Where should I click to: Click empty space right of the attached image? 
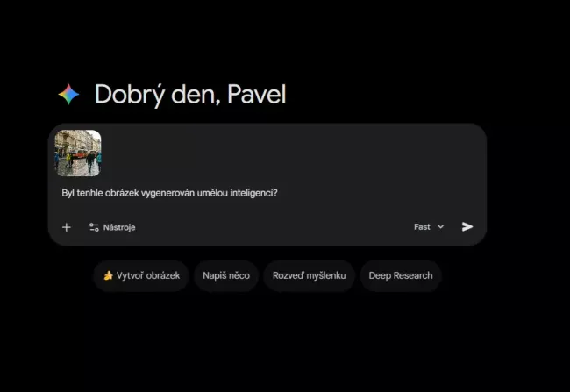tap(291, 153)
